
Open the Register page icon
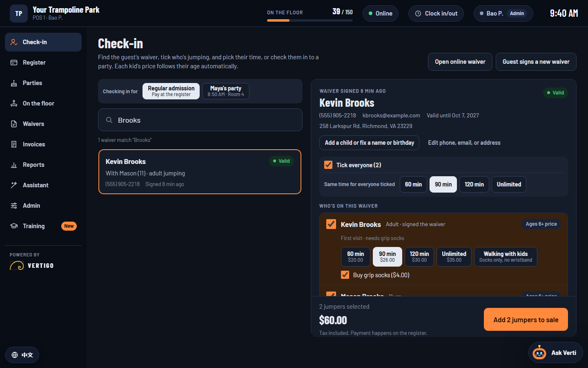pos(14,63)
